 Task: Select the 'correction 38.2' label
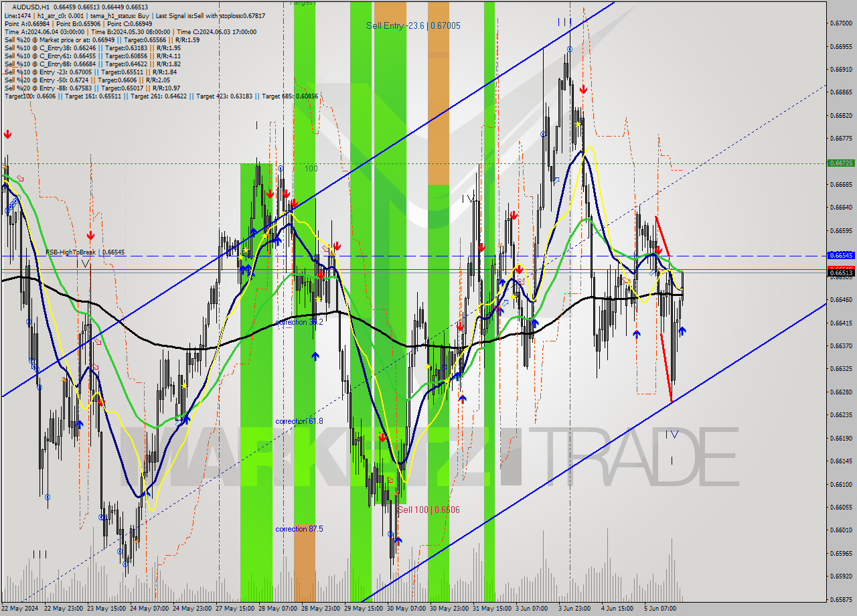(299, 322)
